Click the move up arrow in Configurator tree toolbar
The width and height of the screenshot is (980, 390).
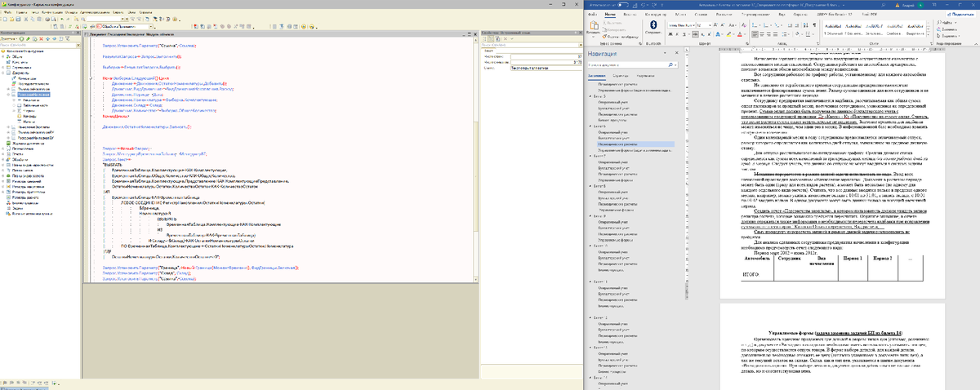[47, 39]
